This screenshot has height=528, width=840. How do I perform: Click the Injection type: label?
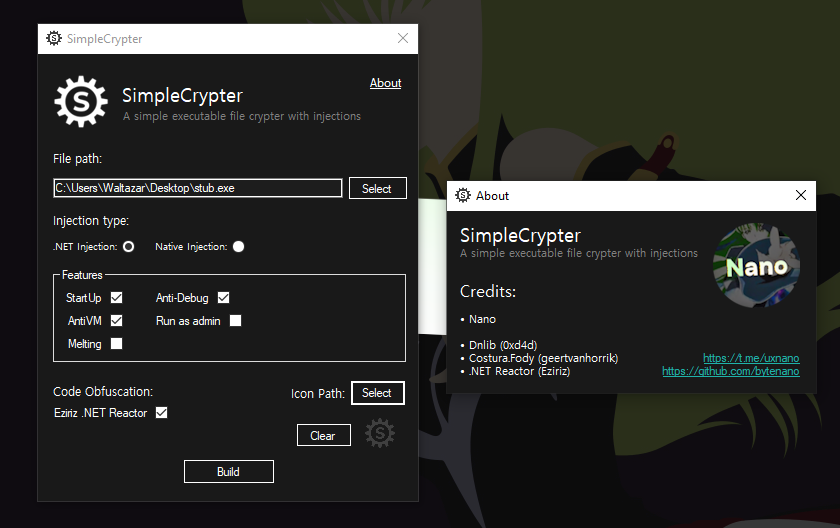[91, 221]
